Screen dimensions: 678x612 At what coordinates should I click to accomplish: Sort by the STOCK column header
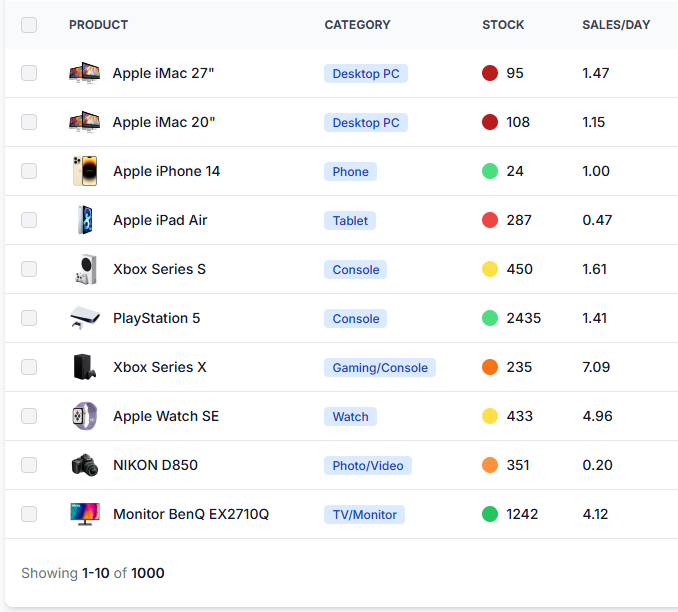(x=503, y=25)
